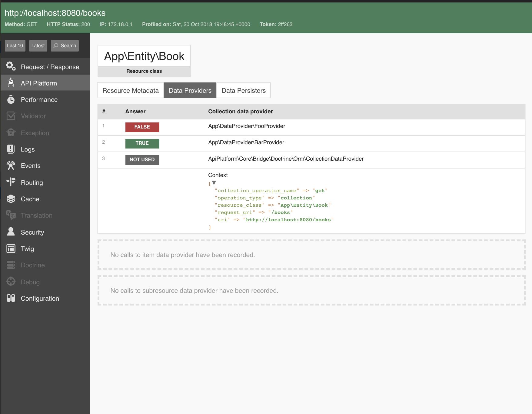The image size is (532, 414).
Task: Click the Translation icon in sidebar
Action: pyautogui.click(x=11, y=215)
